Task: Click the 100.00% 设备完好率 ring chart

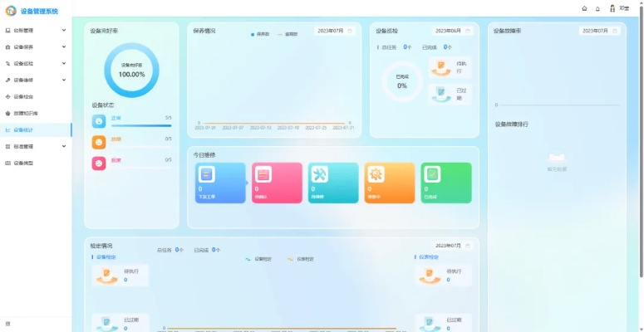Action: [131, 71]
